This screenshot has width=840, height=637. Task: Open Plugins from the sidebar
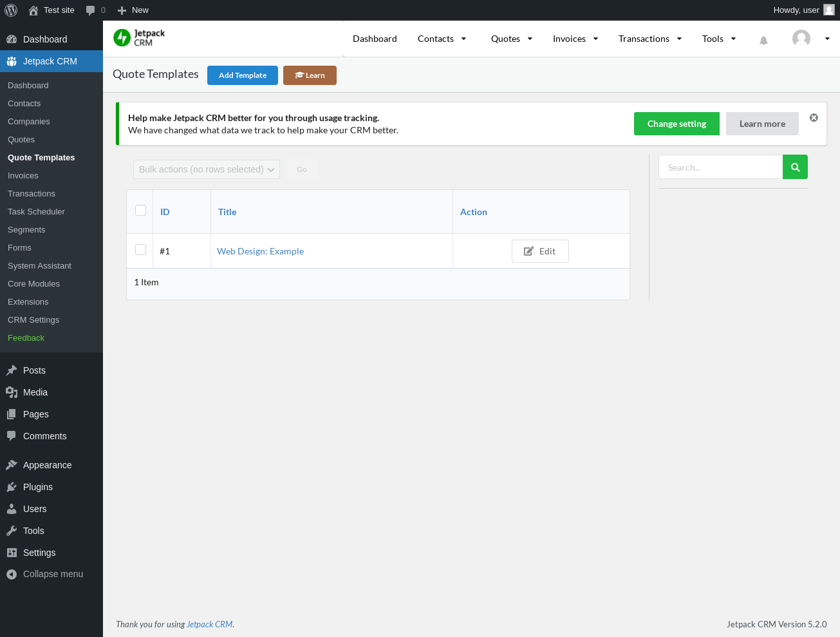pyautogui.click(x=38, y=487)
